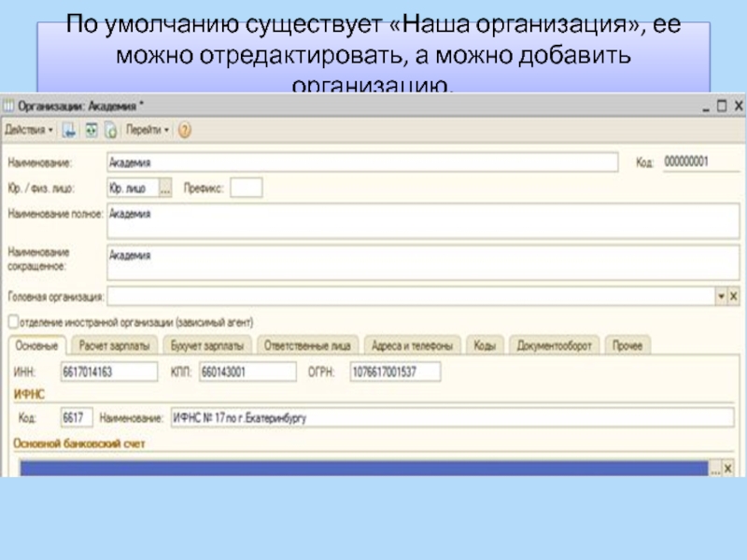Click the Префикс input field
Viewport: 747px width, 560px height.
[247, 188]
